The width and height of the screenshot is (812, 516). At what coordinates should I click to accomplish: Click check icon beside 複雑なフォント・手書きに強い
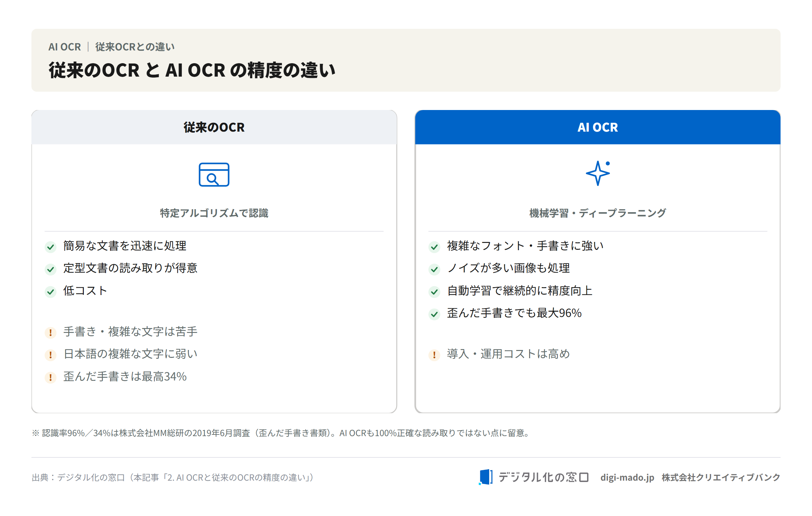(434, 247)
